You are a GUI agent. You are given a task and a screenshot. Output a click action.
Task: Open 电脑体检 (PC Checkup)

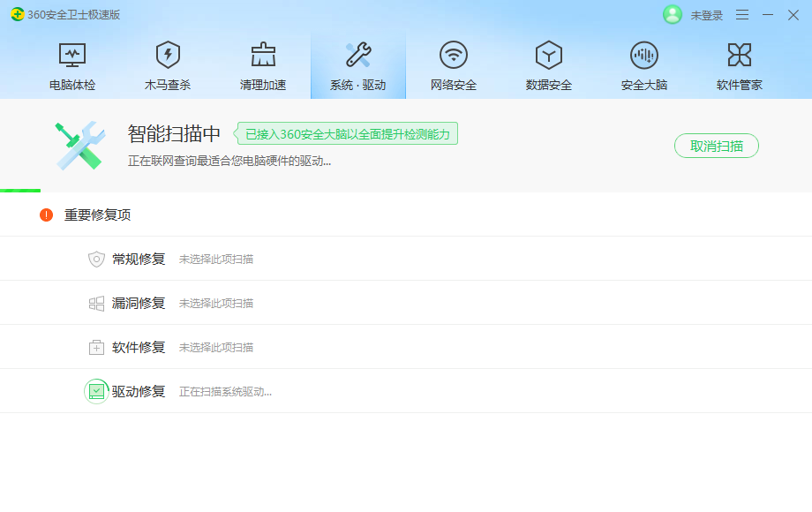coord(71,64)
